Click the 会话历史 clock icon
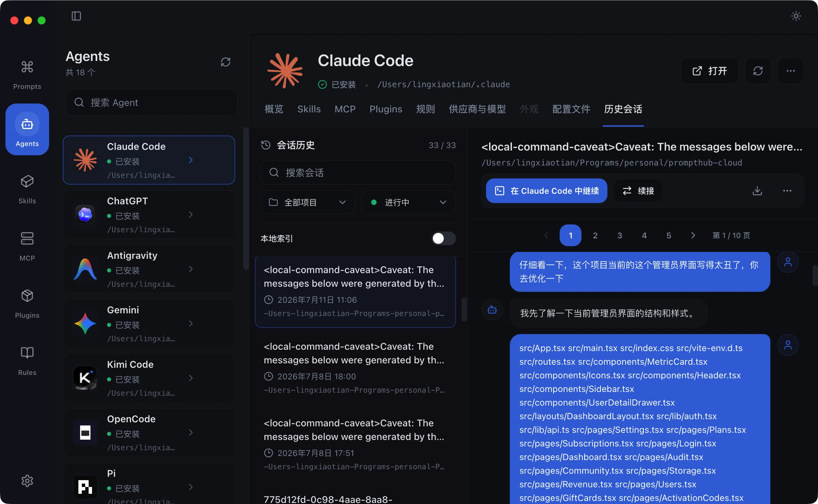Viewport: 818px width, 504px height. point(266,145)
